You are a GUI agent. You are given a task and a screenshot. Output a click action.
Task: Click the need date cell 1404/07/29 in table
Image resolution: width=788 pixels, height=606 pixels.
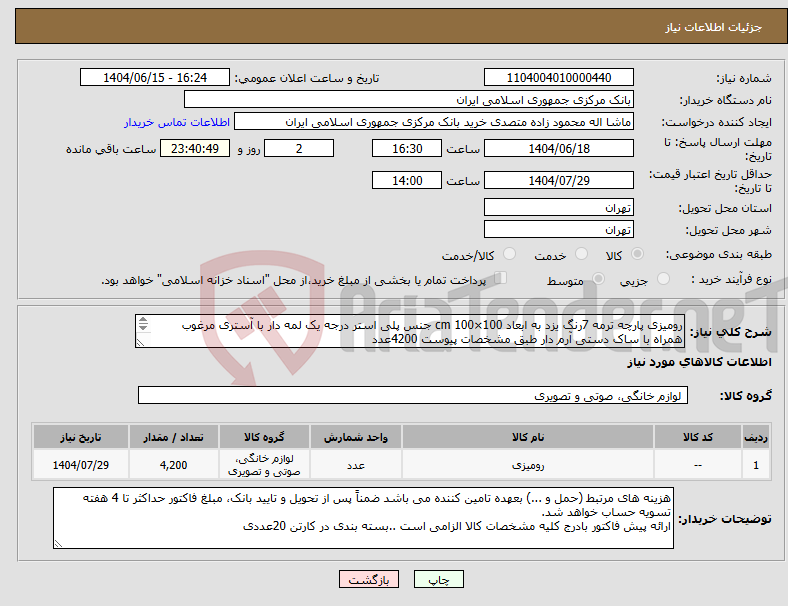tap(81, 465)
